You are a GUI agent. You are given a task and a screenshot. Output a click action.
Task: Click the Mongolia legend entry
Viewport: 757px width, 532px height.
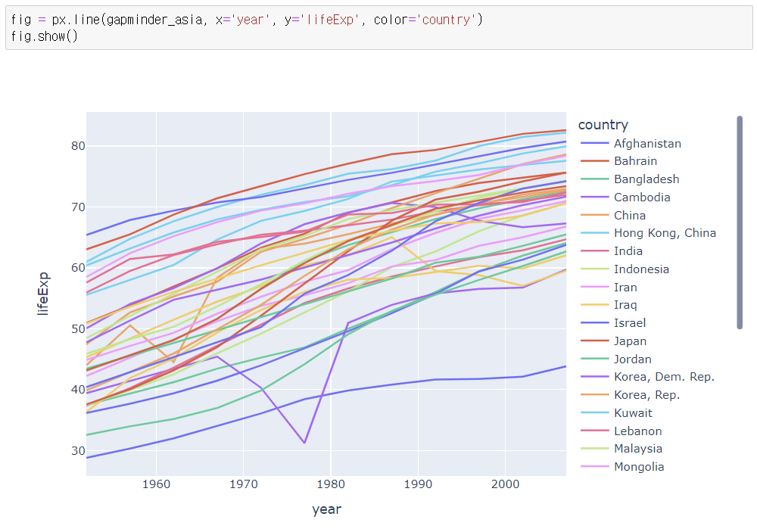(623, 467)
